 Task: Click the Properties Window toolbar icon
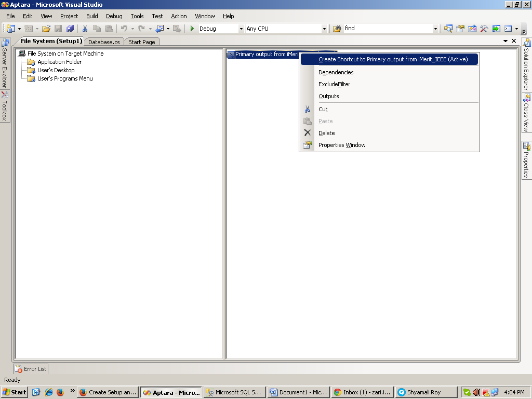pyautogui.click(x=460, y=29)
